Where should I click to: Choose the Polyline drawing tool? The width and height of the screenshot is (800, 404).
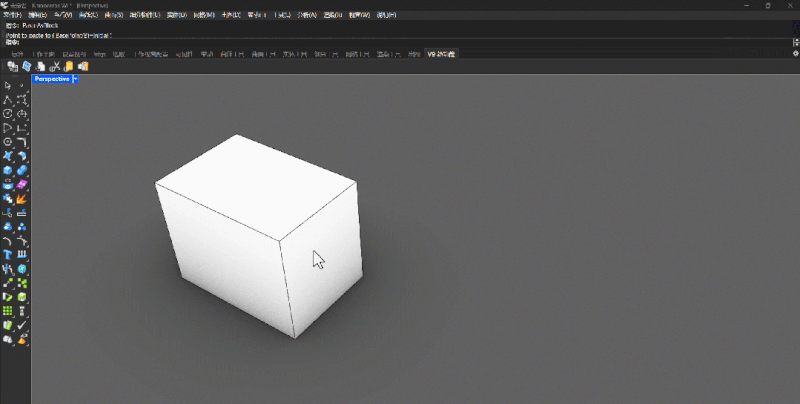(x=8, y=100)
